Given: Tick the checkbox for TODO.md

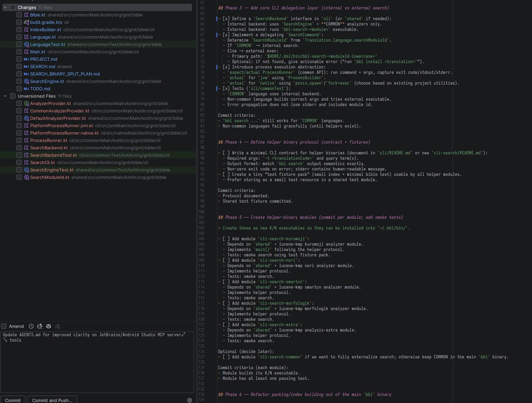Looking at the screenshot, I should [19, 89].
